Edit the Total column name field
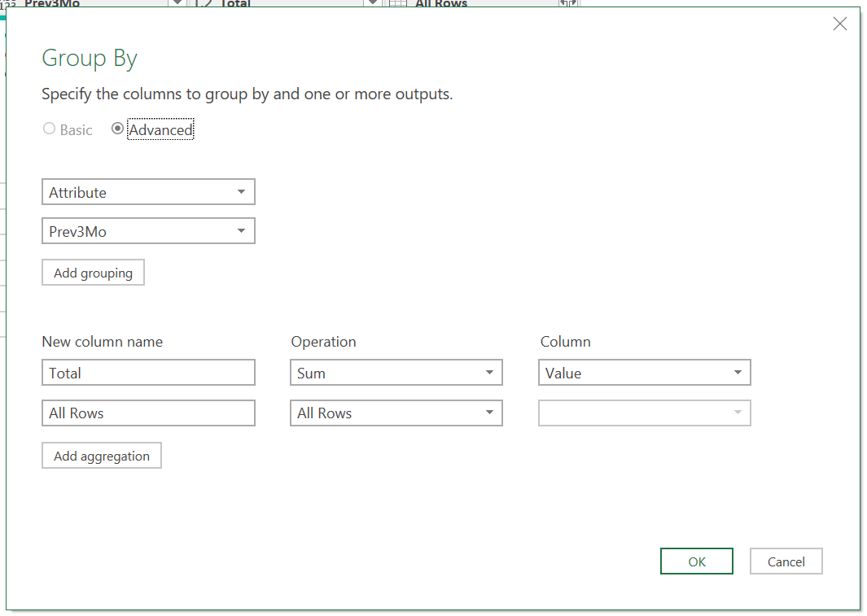The width and height of the screenshot is (867, 616). (x=148, y=373)
